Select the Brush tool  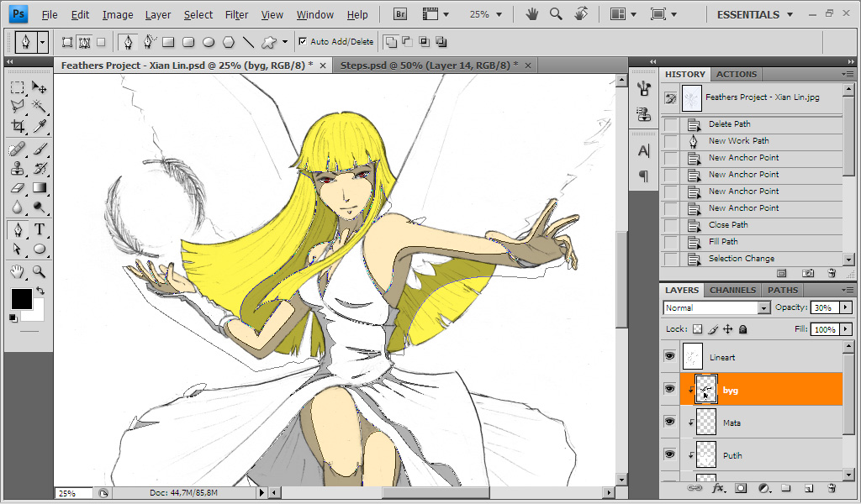[39, 149]
